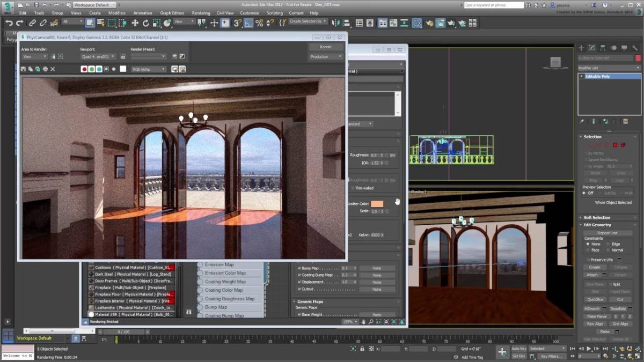Image resolution: width=644 pixels, height=362 pixels.
Task: Enable the red channel in the render window
Action: (x=84, y=69)
